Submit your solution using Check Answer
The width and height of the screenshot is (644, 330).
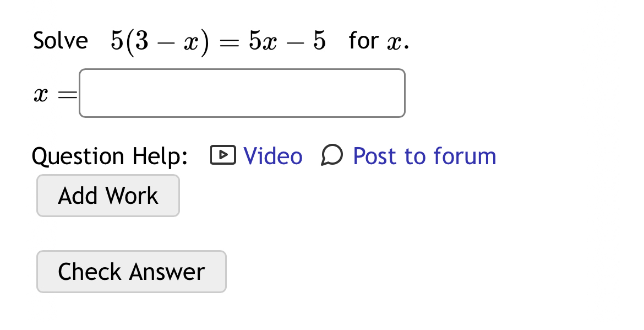[x=131, y=271]
